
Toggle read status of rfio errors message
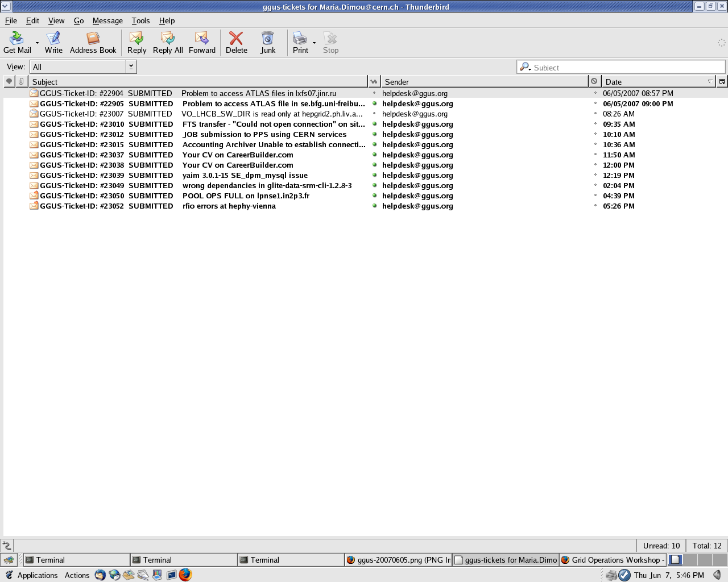[374, 206]
